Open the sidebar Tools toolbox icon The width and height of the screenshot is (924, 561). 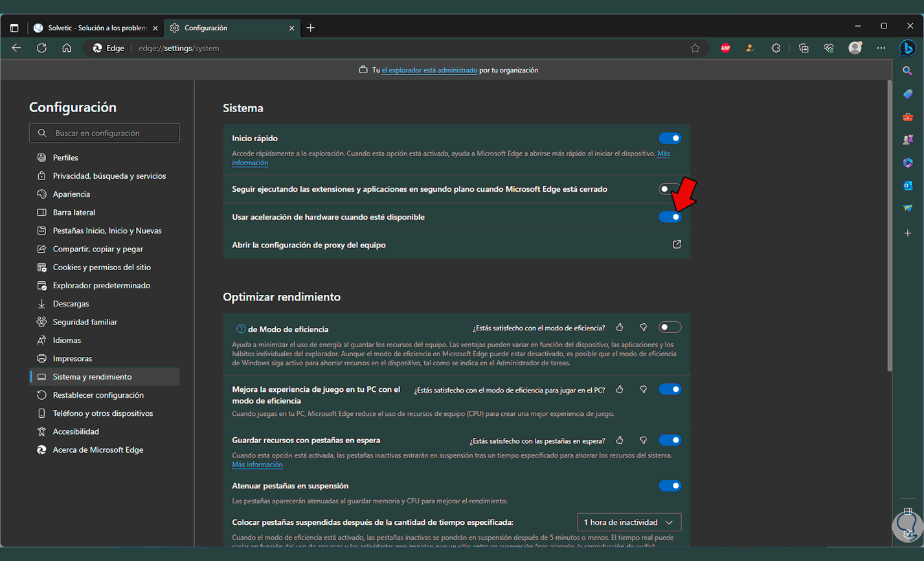pos(908,117)
